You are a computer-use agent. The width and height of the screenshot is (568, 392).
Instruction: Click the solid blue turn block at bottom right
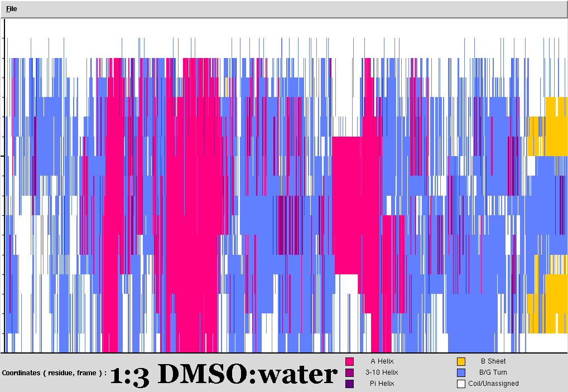471,335
